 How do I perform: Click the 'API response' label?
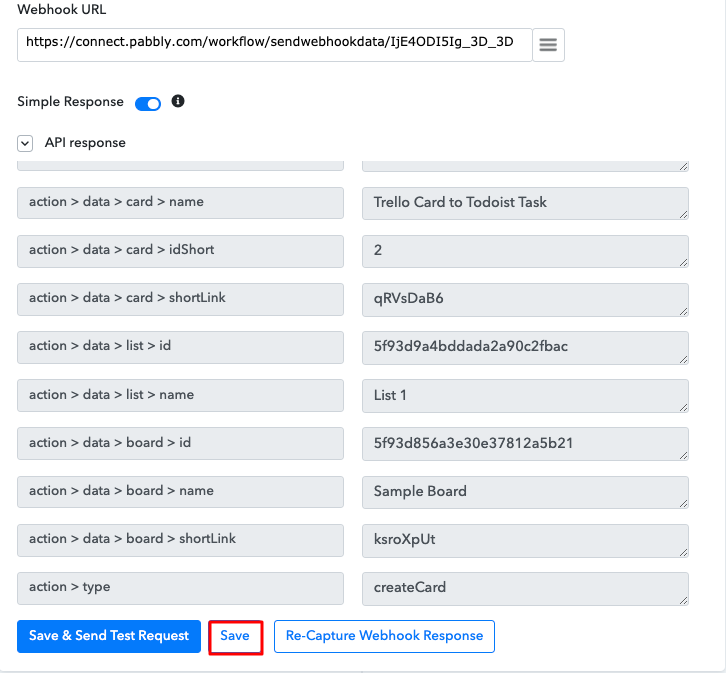(x=85, y=143)
